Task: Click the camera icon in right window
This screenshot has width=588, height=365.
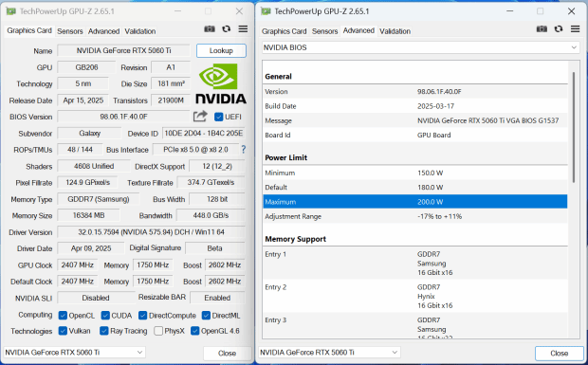Action: 542,28
